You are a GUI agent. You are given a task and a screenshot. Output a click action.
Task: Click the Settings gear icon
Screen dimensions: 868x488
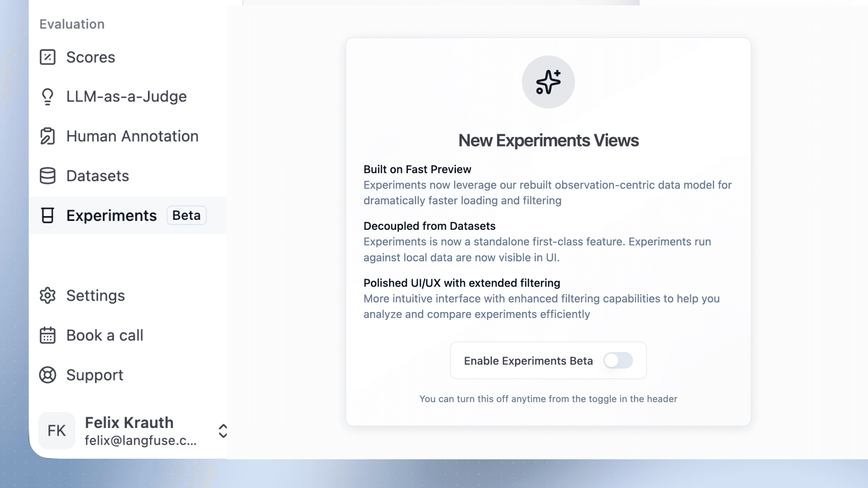click(47, 295)
